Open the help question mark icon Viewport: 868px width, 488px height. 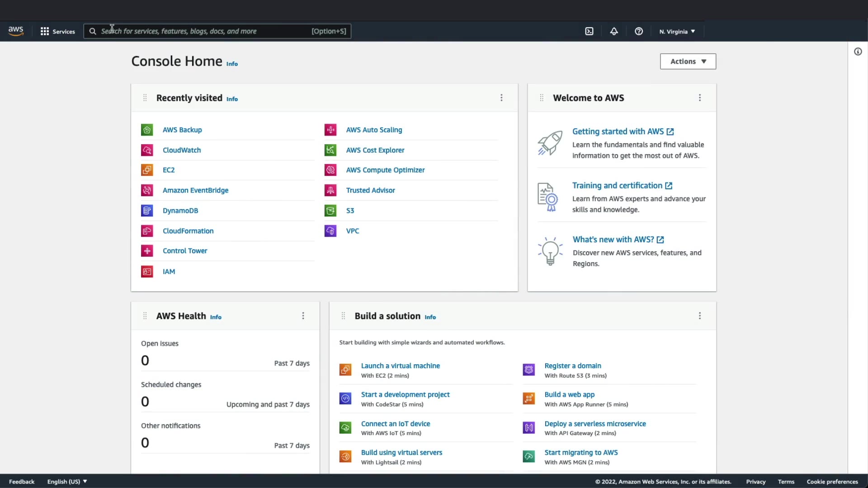pos(639,31)
